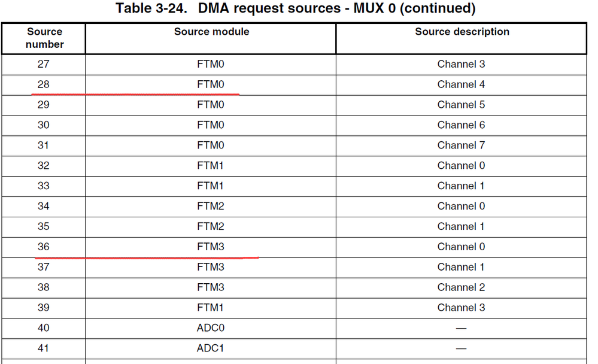Viewport: 598px width, 364px height.
Task: Click the ADC1 module cell
Action: coord(210,348)
